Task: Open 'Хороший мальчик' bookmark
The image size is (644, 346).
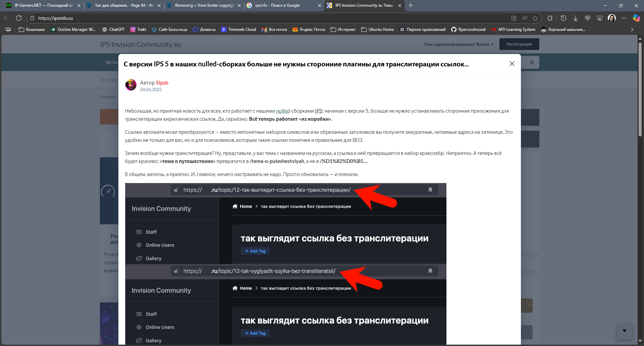Action: pyautogui.click(x=563, y=30)
